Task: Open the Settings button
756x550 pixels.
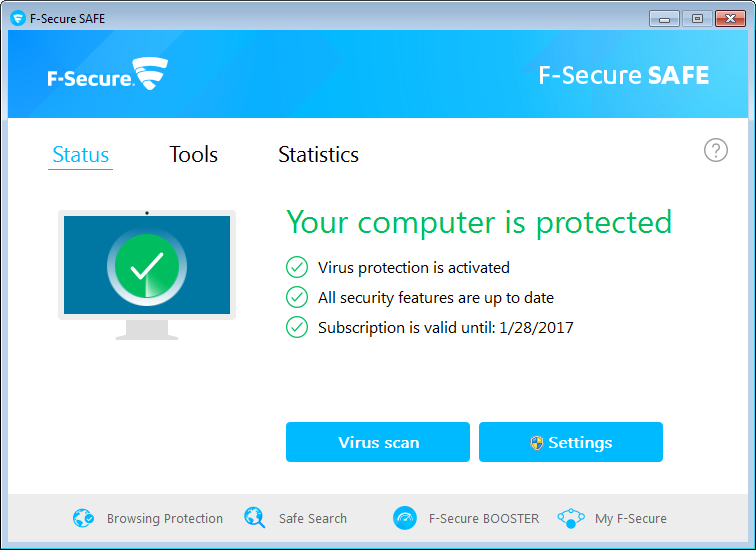Action: point(571,442)
